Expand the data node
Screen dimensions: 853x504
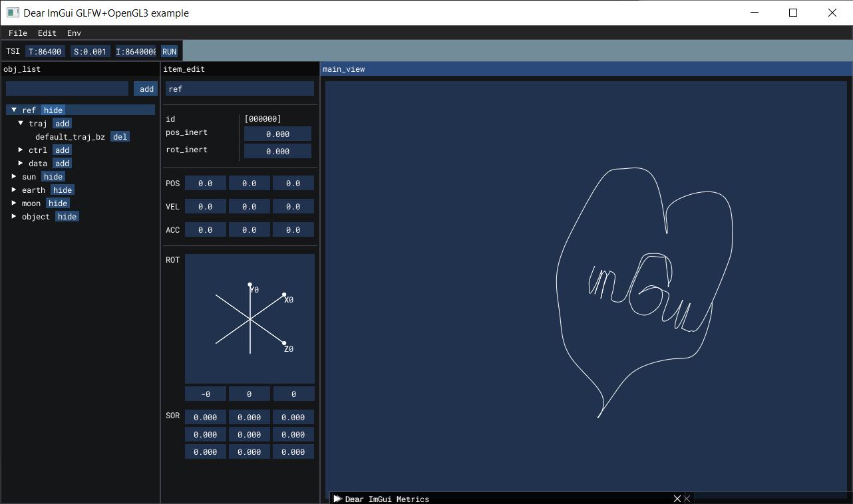[x=21, y=163]
